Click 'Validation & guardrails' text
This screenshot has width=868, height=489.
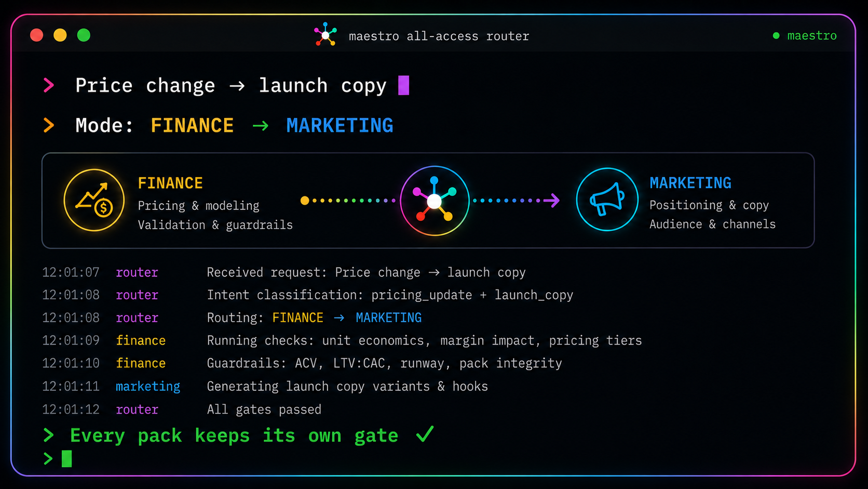[x=215, y=225]
